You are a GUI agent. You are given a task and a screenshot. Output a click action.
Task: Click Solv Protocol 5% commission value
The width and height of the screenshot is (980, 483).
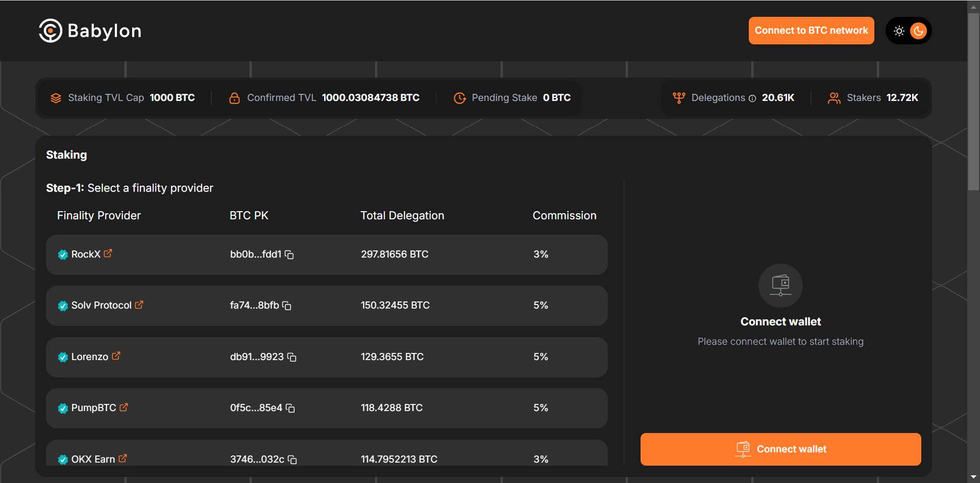541,305
